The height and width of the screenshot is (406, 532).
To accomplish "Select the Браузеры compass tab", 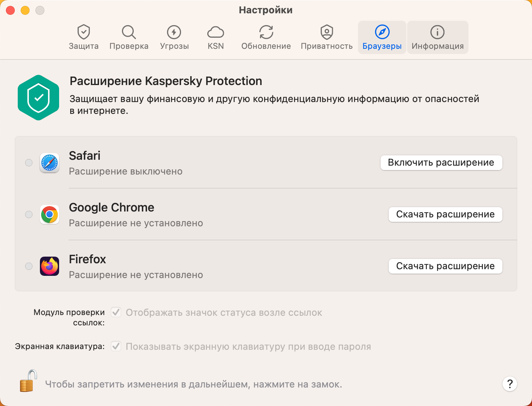I will point(382,37).
